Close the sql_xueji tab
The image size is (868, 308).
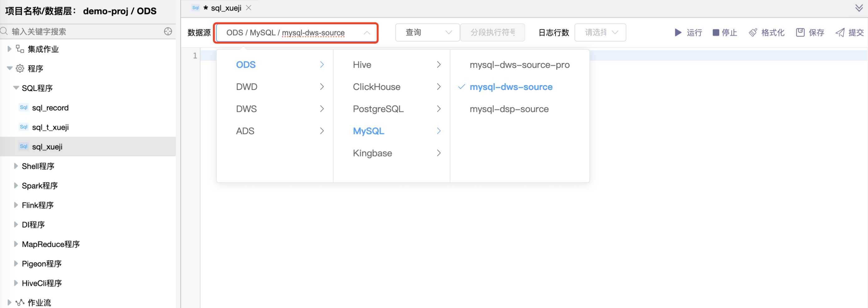[249, 8]
